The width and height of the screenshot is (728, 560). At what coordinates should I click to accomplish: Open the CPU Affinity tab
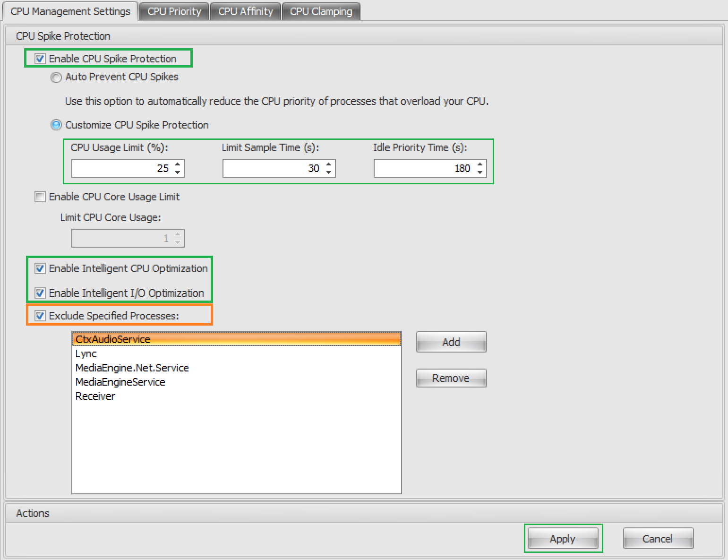245,11
